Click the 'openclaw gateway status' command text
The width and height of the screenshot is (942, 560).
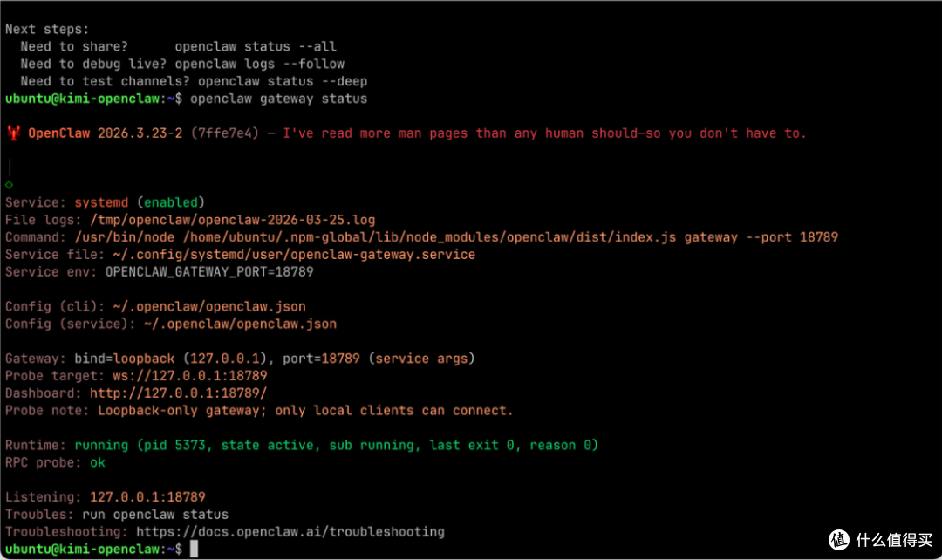279,99
